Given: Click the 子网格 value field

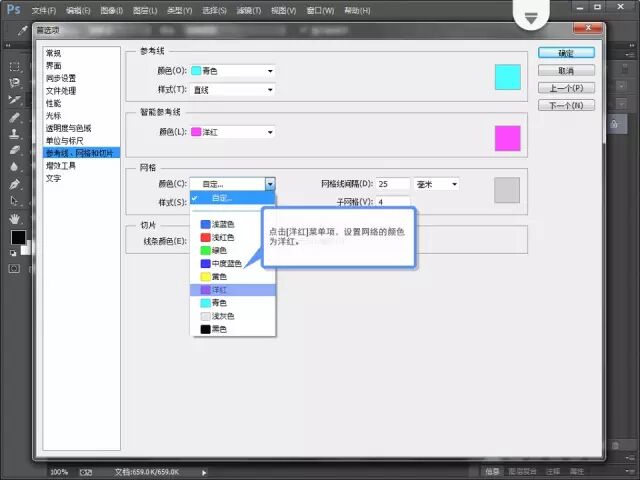Looking at the screenshot, I should point(393,202).
